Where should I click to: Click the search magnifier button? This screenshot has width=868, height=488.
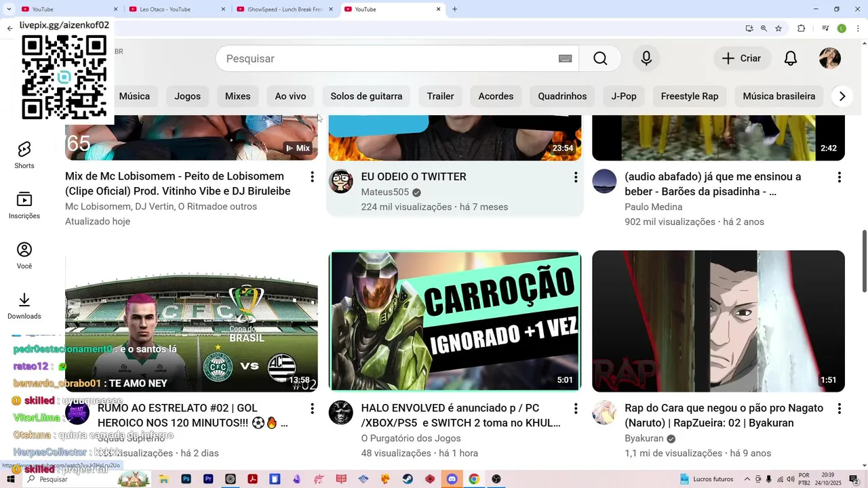600,58
